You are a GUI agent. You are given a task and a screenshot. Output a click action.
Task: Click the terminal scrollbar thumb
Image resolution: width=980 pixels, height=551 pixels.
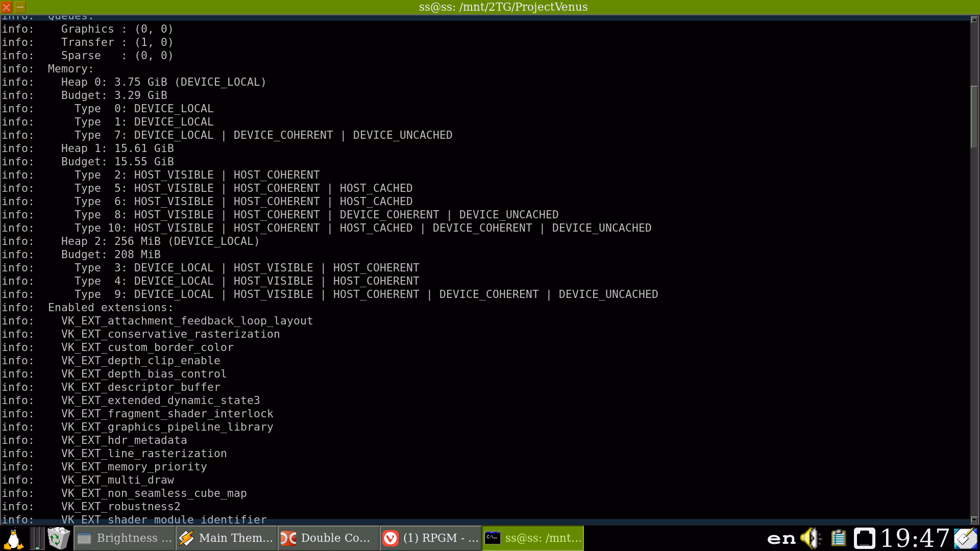(x=974, y=117)
